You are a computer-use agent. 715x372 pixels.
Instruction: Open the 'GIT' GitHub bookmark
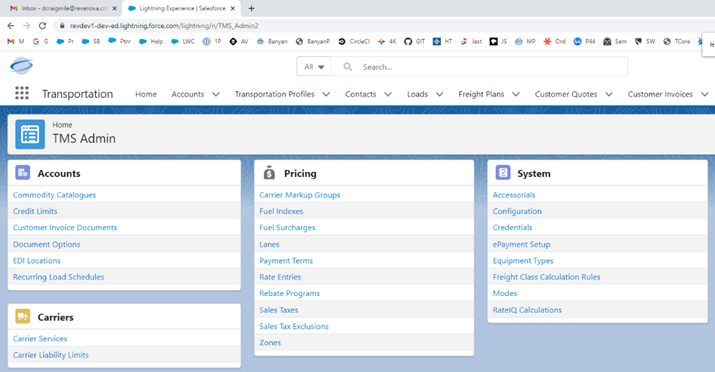pos(414,41)
